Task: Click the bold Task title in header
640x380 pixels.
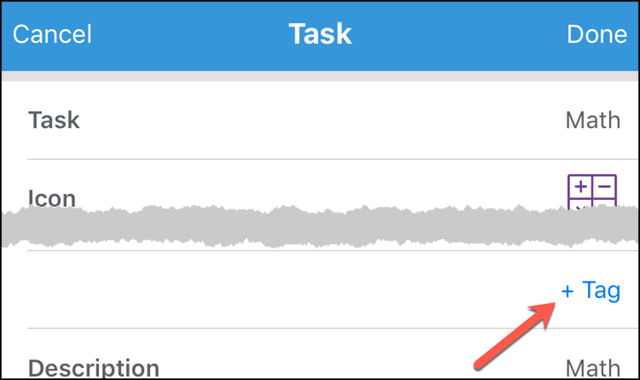Action: (x=320, y=34)
